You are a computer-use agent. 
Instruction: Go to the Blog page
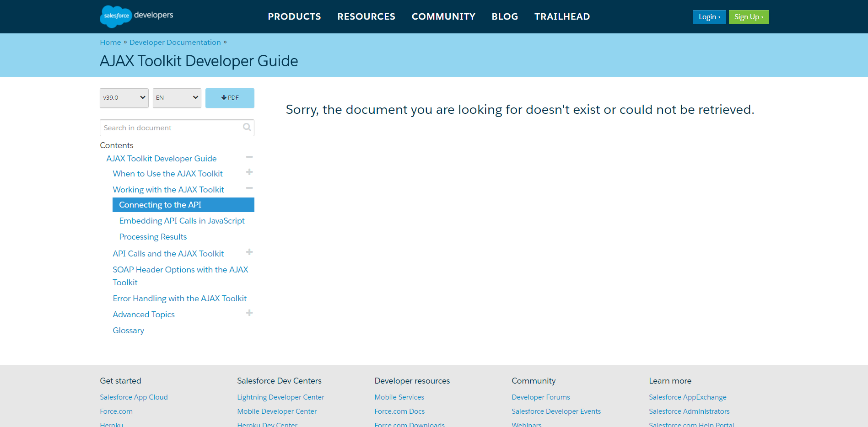coord(505,16)
